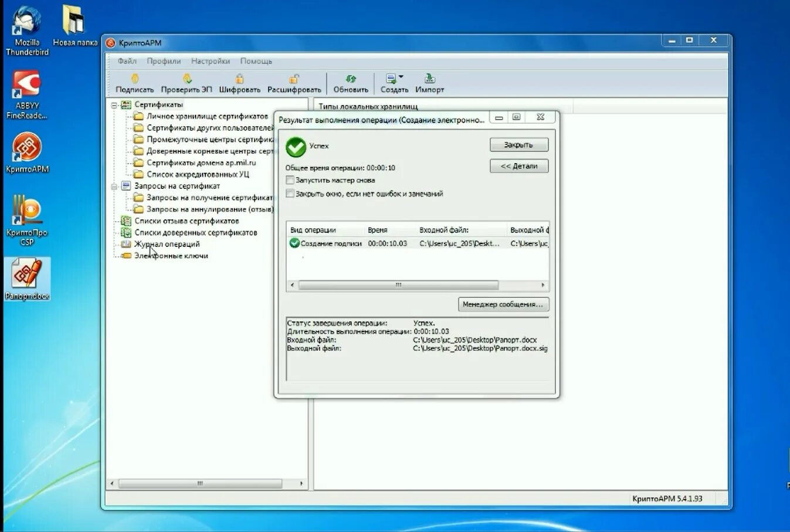
Task: Click the Менеджер сообщения... button
Action: coord(503,304)
